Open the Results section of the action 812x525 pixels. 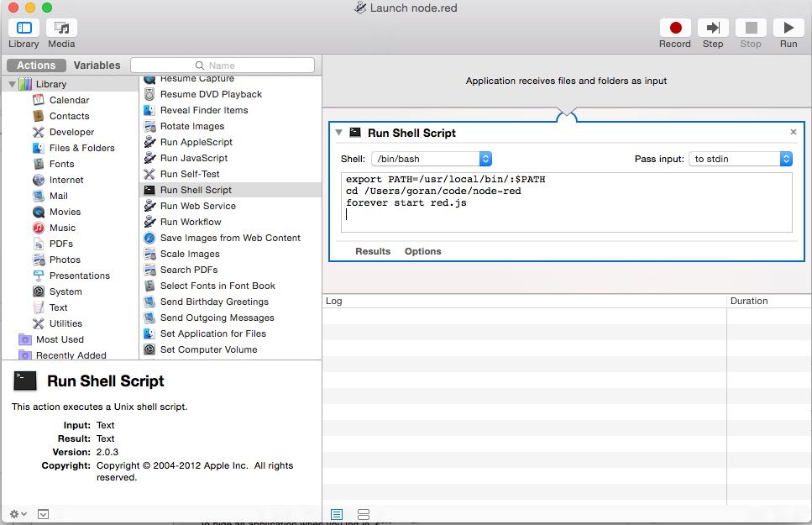pyautogui.click(x=373, y=251)
